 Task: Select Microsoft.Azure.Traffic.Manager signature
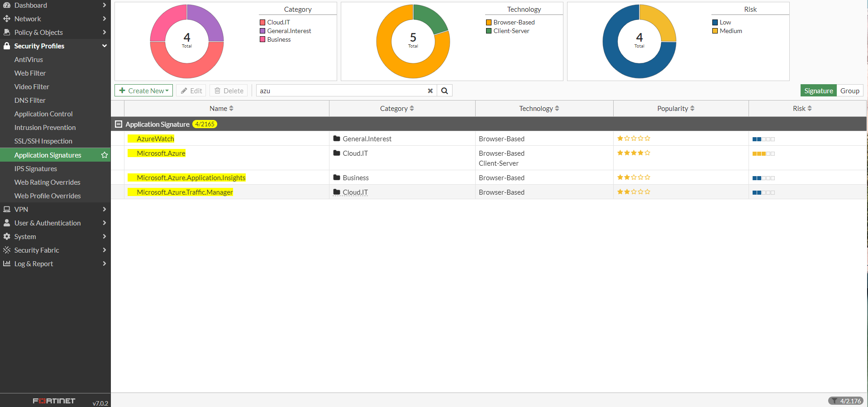click(x=185, y=192)
